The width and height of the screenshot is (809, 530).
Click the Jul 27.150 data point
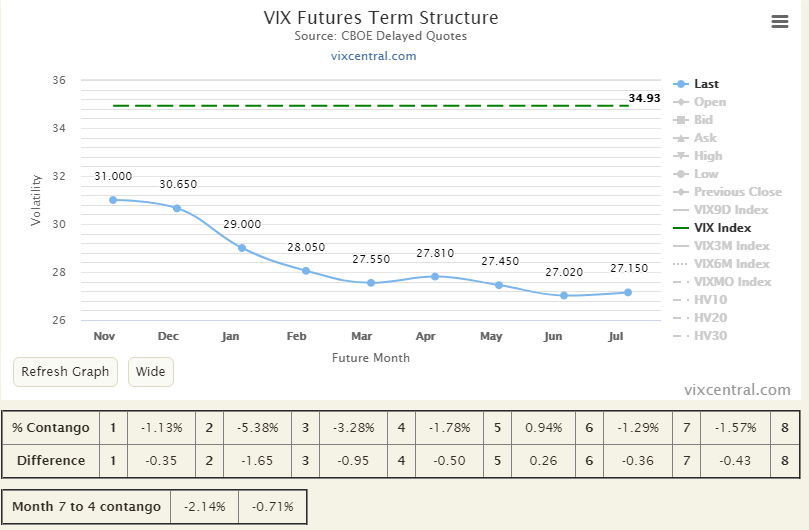click(x=628, y=292)
